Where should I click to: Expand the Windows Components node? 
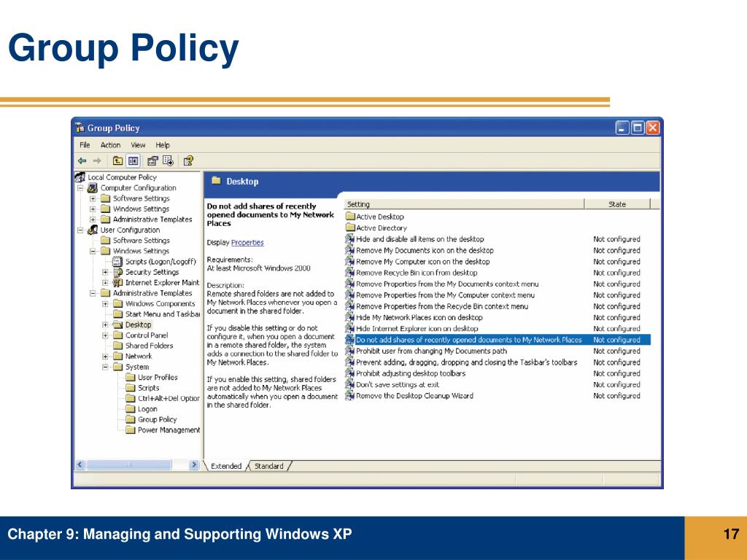click(105, 304)
